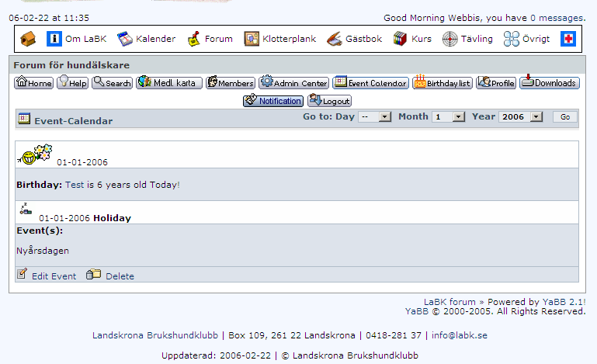Viewport: 597px width, 364px height.
Task: Open the Profile button
Action: click(x=496, y=82)
